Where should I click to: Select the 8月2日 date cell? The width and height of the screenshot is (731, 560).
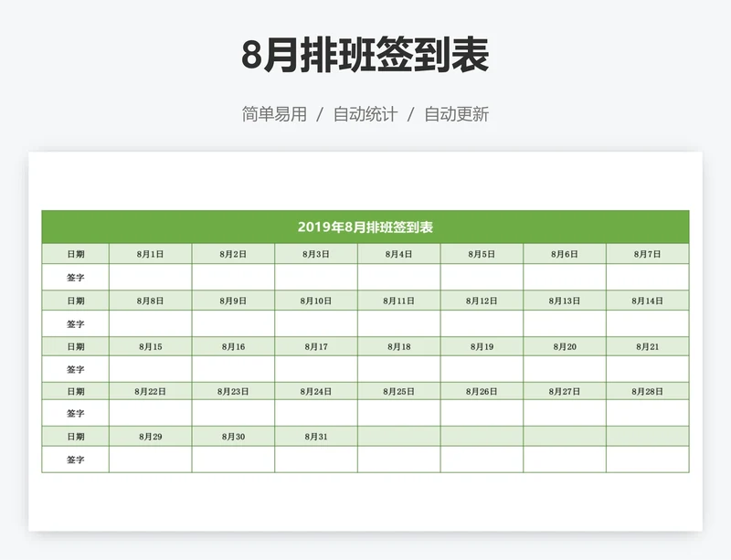pyautogui.click(x=233, y=254)
